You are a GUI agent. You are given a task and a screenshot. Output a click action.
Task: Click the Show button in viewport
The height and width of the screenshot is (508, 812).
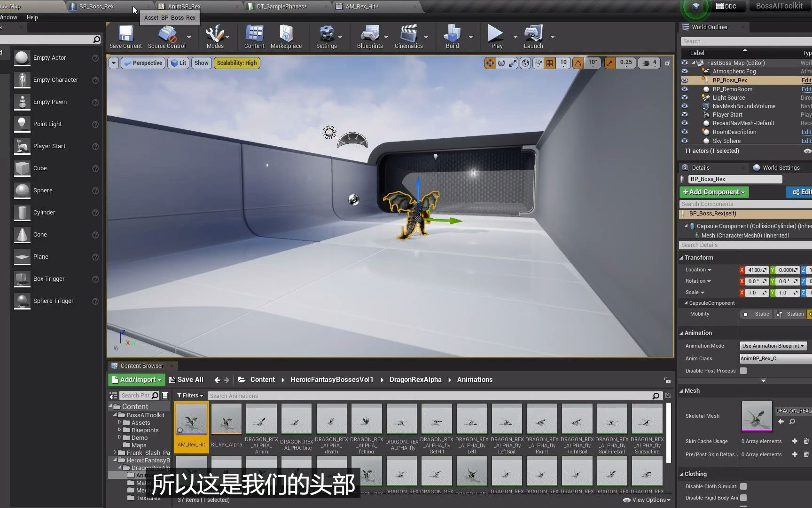(201, 63)
